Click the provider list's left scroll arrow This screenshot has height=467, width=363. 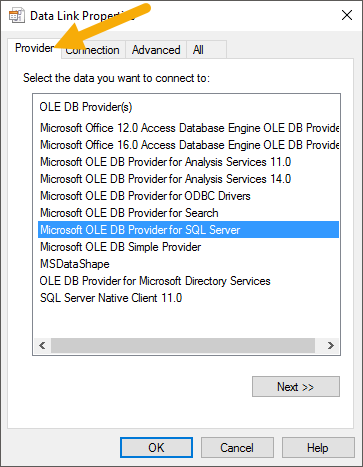pyautogui.click(x=42, y=345)
